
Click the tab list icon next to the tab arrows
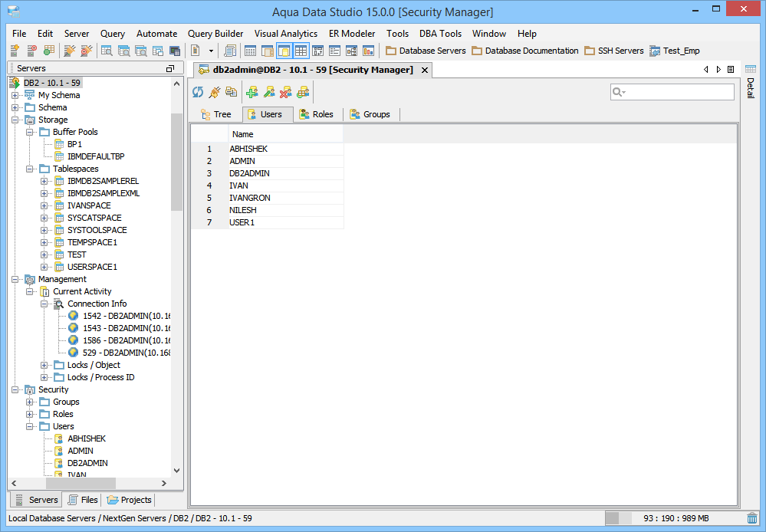click(x=731, y=69)
